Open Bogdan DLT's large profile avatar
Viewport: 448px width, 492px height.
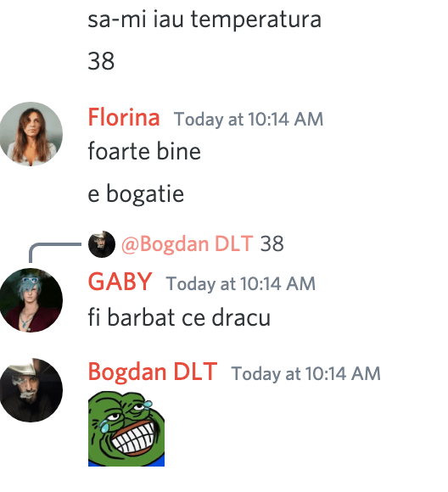pos(31,390)
